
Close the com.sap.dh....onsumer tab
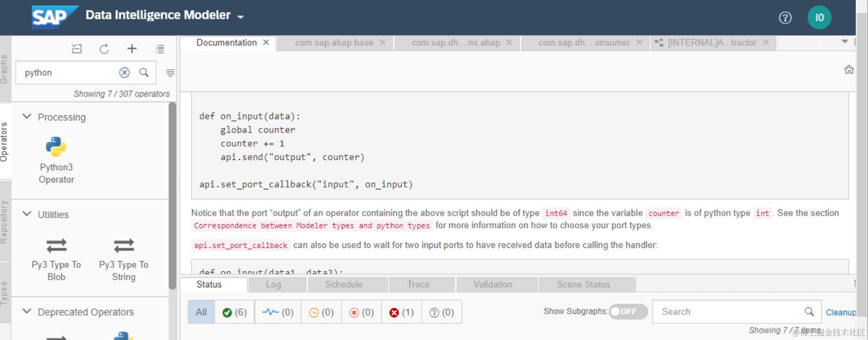click(639, 43)
